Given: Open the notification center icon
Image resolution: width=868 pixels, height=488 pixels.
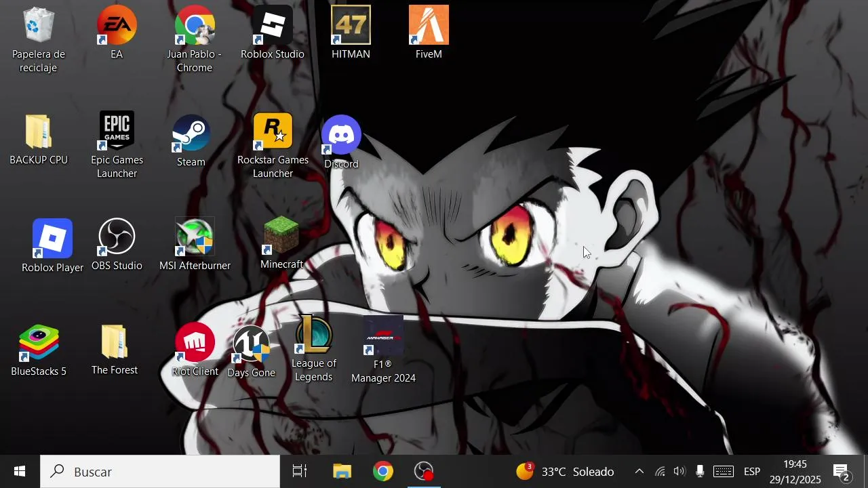Looking at the screenshot, I should pyautogui.click(x=842, y=472).
